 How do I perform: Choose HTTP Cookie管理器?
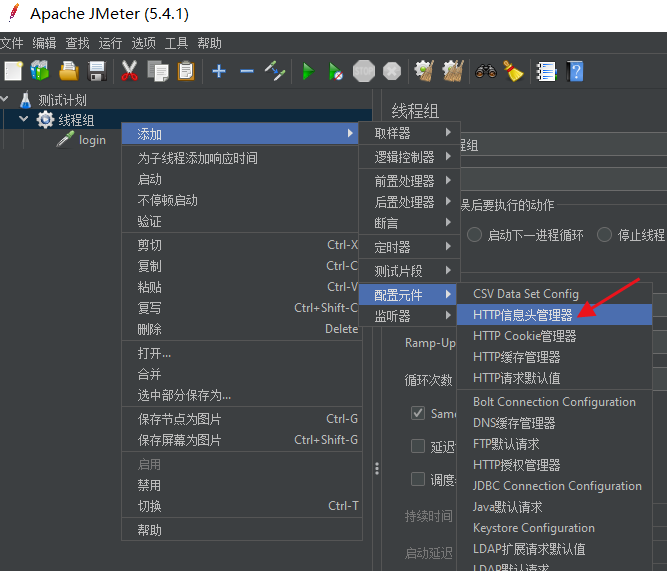[555, 336]
